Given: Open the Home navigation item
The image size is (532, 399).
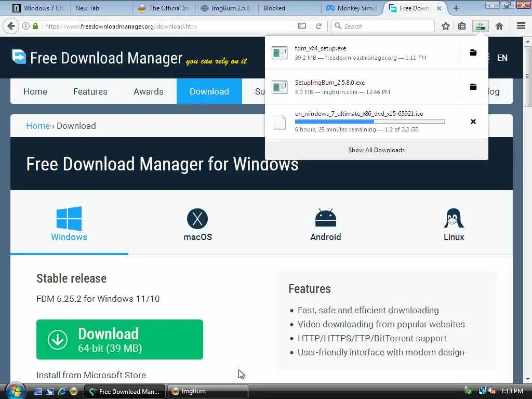Looking at the screenshot, I should [35, 91].
